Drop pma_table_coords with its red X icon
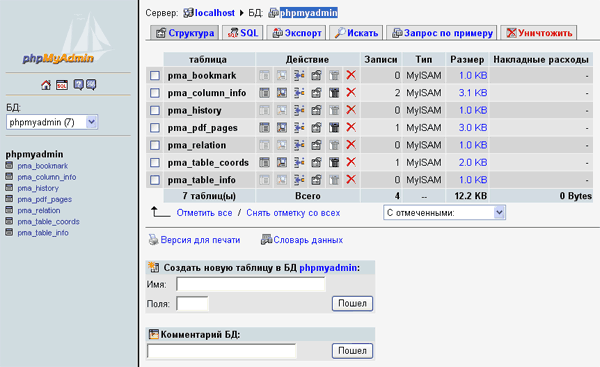This screenshot has width=600, height=367. pyautogui.click(x=351, y=162)
